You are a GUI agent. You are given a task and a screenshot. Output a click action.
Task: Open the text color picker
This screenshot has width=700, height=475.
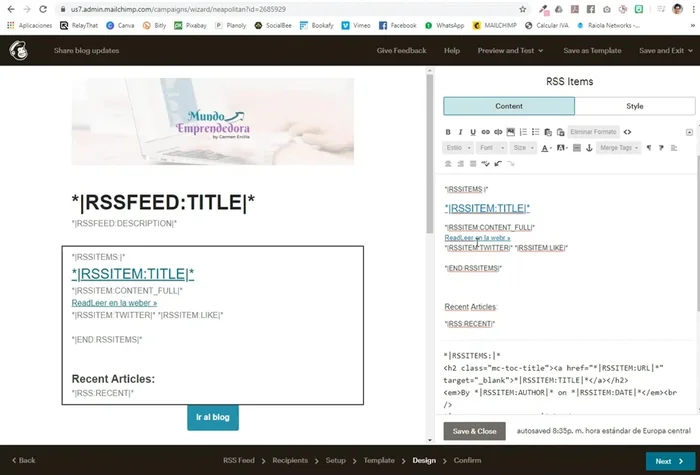(547, 148)
